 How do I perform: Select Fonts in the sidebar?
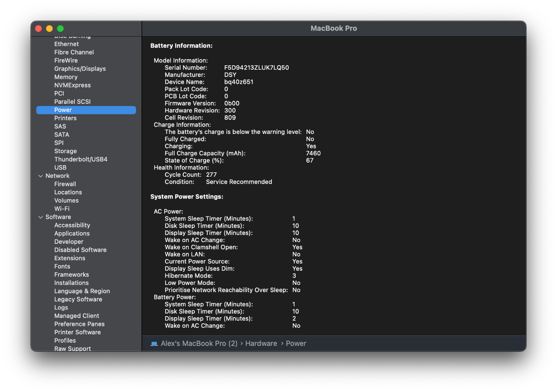coord(62,266)
